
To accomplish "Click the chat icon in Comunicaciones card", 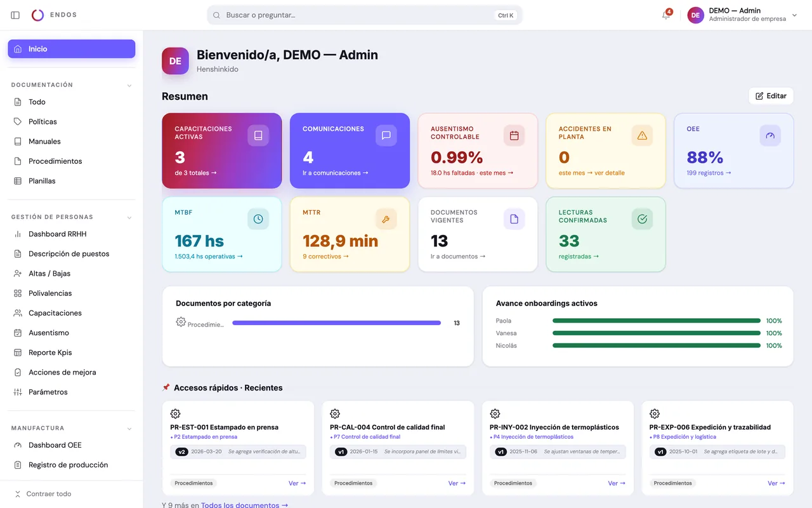I will pyautogui.click(x=386, y=135).
